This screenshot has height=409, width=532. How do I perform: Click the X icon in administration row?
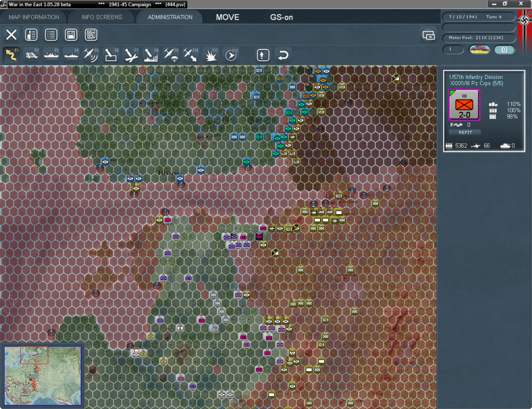click(11, 35)
